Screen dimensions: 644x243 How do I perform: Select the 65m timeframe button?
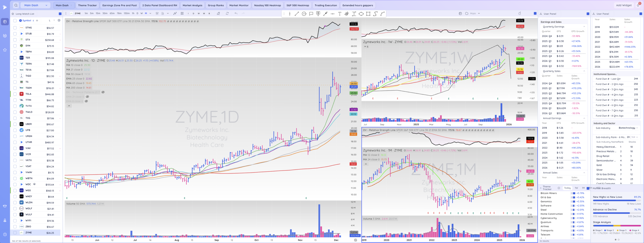(112, 13)
